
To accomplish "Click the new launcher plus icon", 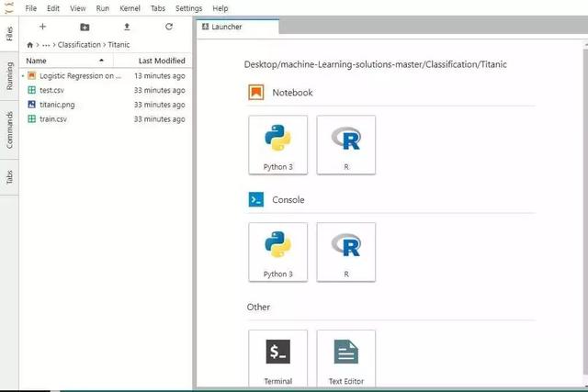I will tap(42, 27).
